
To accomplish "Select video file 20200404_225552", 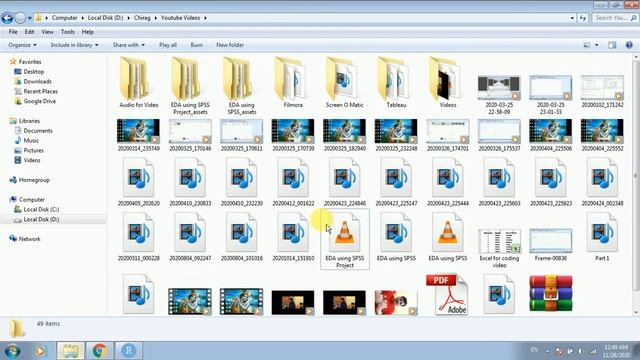I will [x=602, y=135].
